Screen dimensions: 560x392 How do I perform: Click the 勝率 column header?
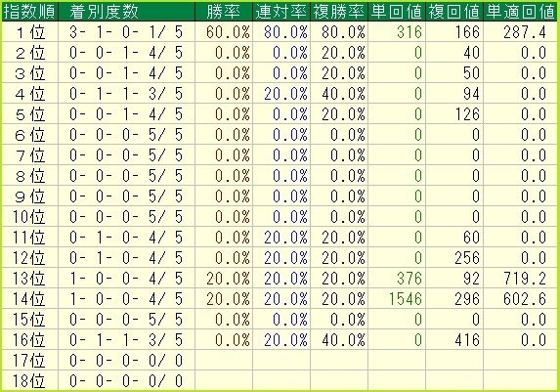(x=224, y=12)
